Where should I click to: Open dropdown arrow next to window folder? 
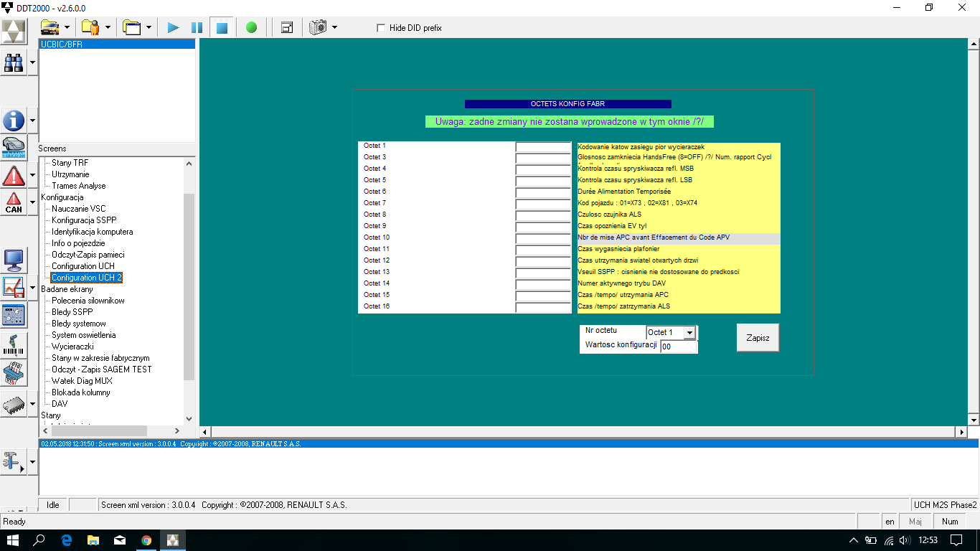(x=149, y=27)
